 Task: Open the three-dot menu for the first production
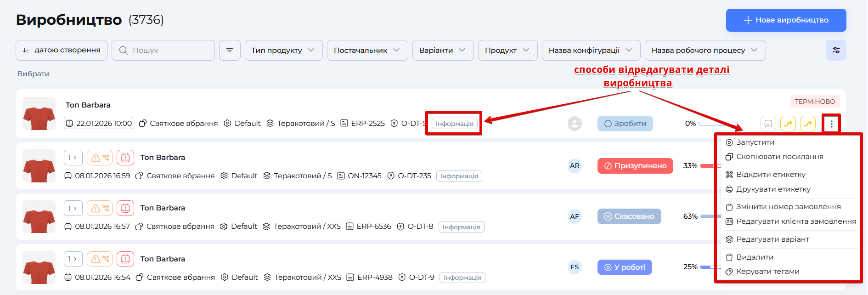(x=831, y=124)
